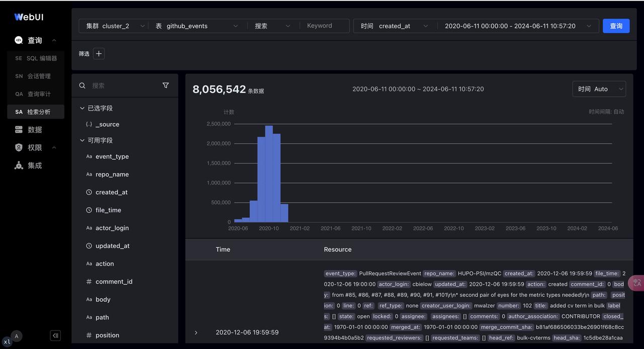644x349 pixels.
Task: Click the blue 查询 search button
Action: tap(616, 26)
